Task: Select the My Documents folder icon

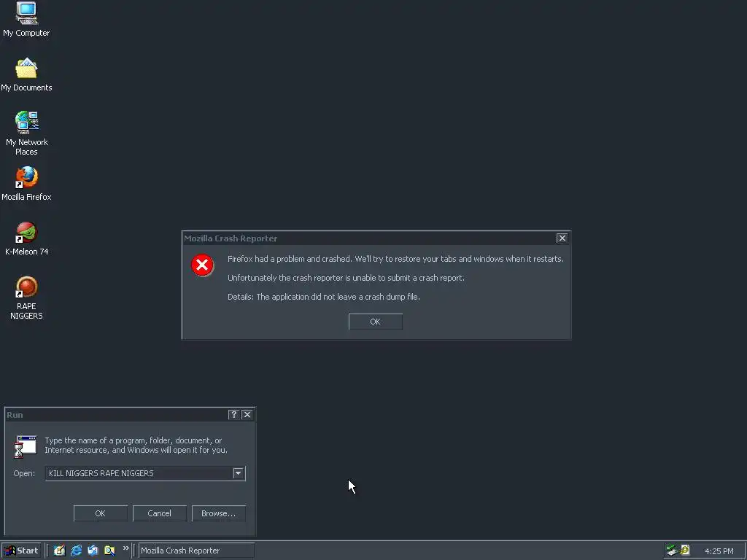Action: [x=26, y=68]
